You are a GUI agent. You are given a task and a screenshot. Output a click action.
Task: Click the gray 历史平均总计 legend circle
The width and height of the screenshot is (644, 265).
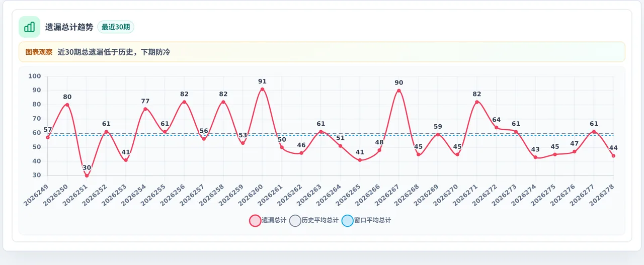click(295, 221)
